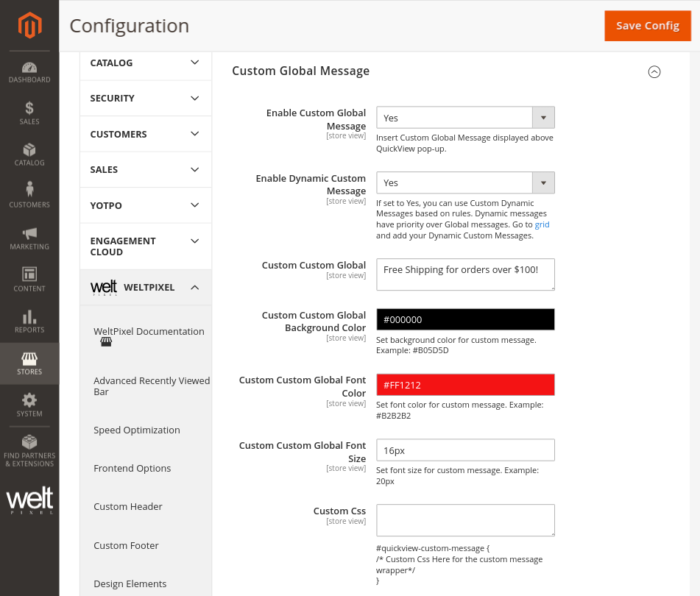Image resolution: width=700 pixels, height=596 pixels.
Task: Click the red font color field
Action: [465, 385]
